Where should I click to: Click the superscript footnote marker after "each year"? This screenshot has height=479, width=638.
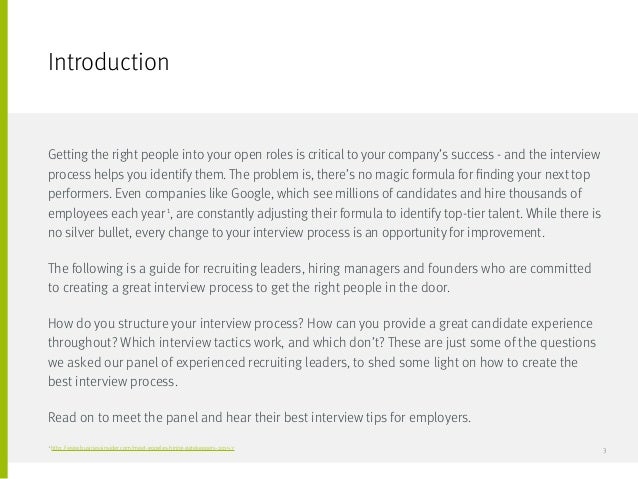click(x=168, y=210)
